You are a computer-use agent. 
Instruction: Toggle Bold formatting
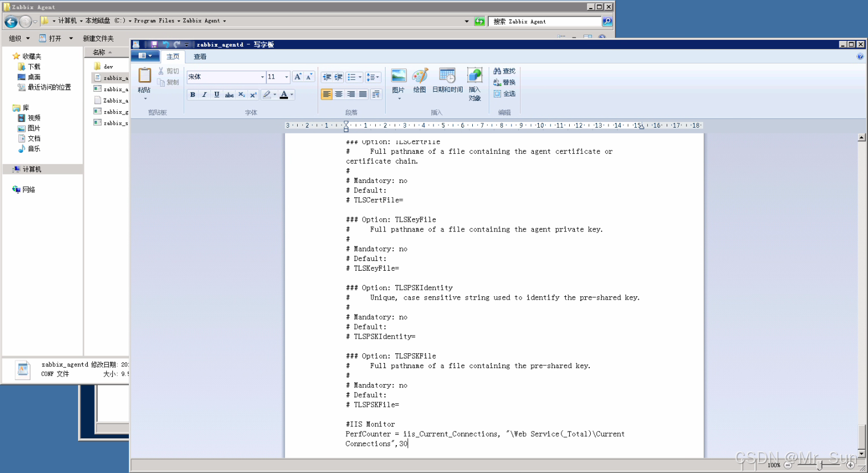click(x=193, y=95)
